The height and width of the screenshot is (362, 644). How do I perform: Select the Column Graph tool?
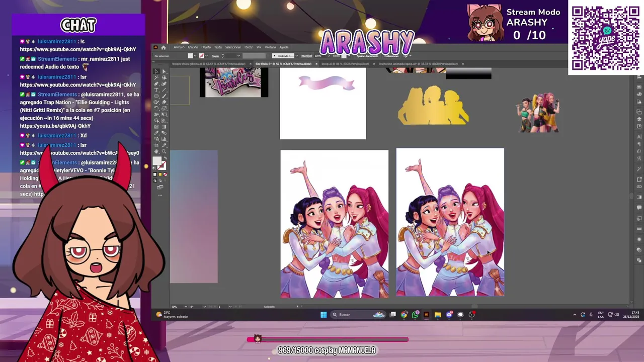tap(164, 139)
